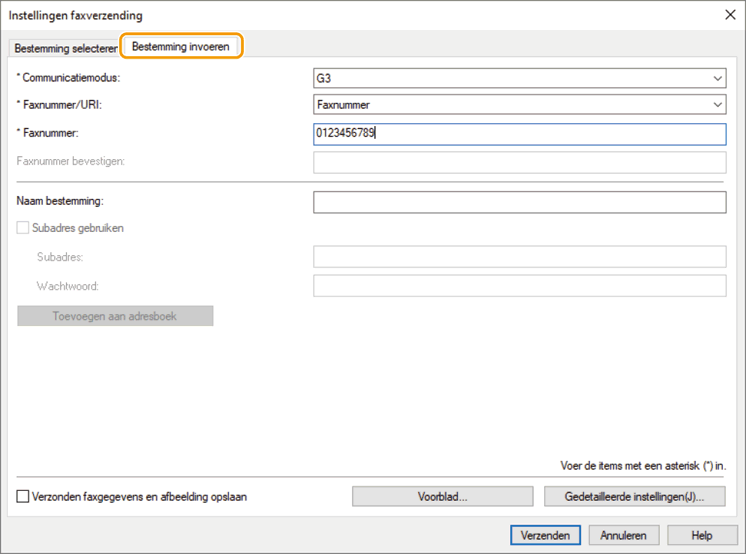The width and height of the screenshot is (746, 554).
Task: Click into the Naam bestemming input field
Action: click(519, 202)
